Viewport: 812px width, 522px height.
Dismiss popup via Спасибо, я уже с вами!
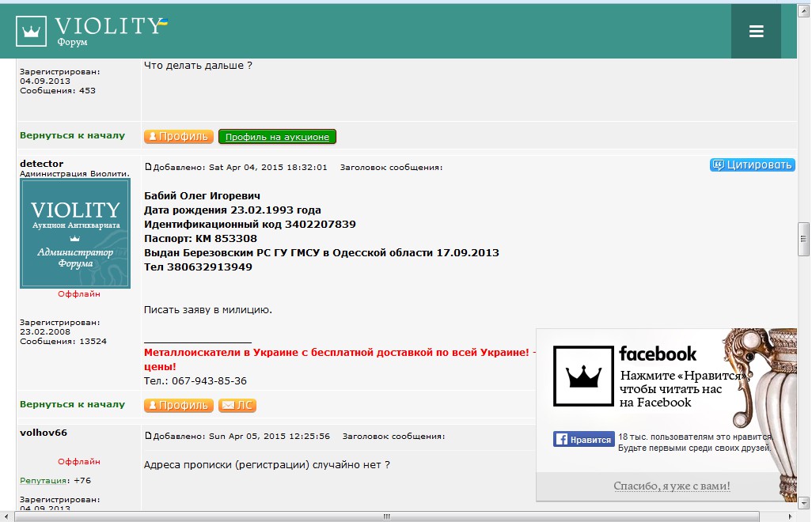pos(672,486)
